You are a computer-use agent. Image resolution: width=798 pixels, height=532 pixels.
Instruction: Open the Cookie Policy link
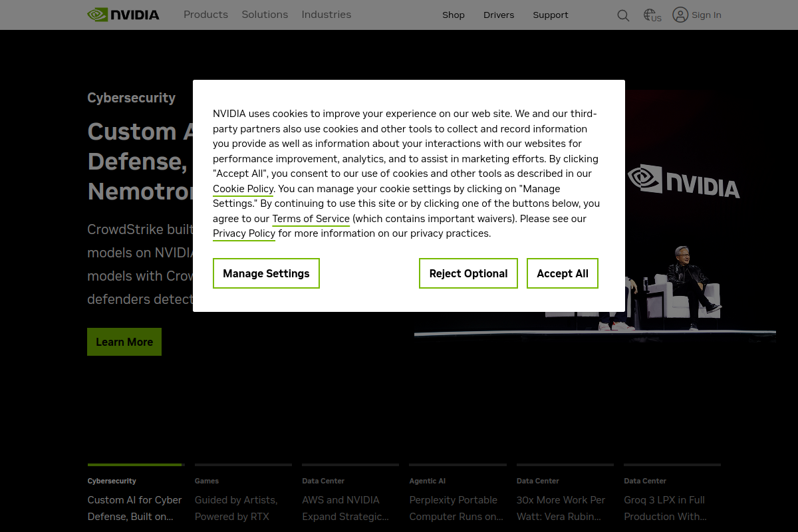click(x=243, y=189)
